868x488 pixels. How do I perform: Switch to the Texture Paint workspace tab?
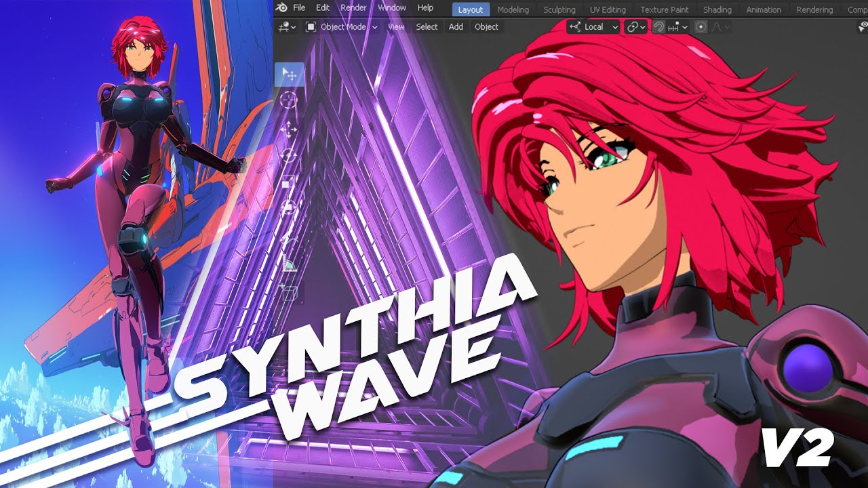click(664, 9)
